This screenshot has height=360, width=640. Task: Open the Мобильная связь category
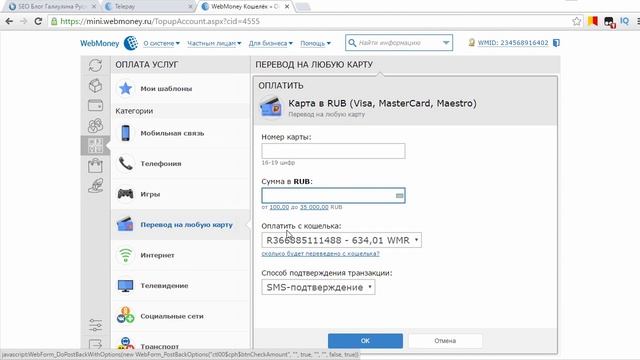pyautogui.click(x=180, y=133)
